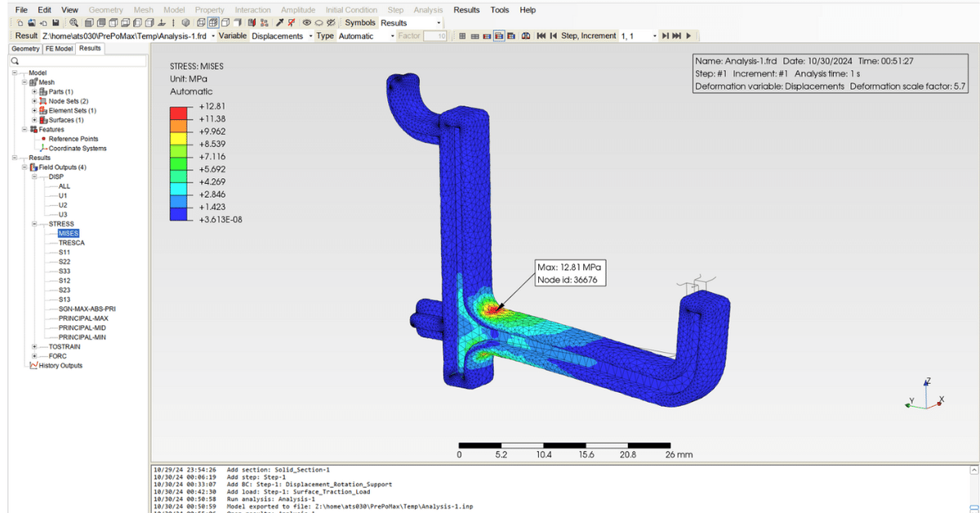Go to the previous step increment
Viewport: 980px width, 513px height.
[553, 36]
